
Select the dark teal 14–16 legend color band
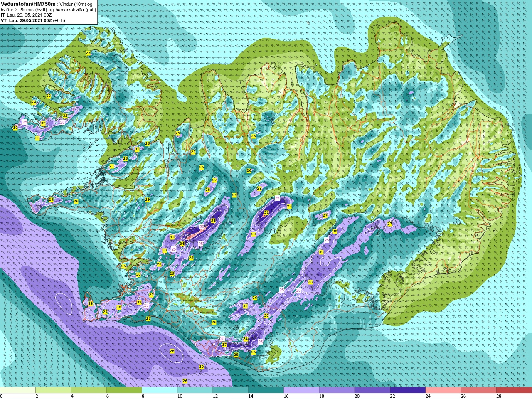(266, 390)
